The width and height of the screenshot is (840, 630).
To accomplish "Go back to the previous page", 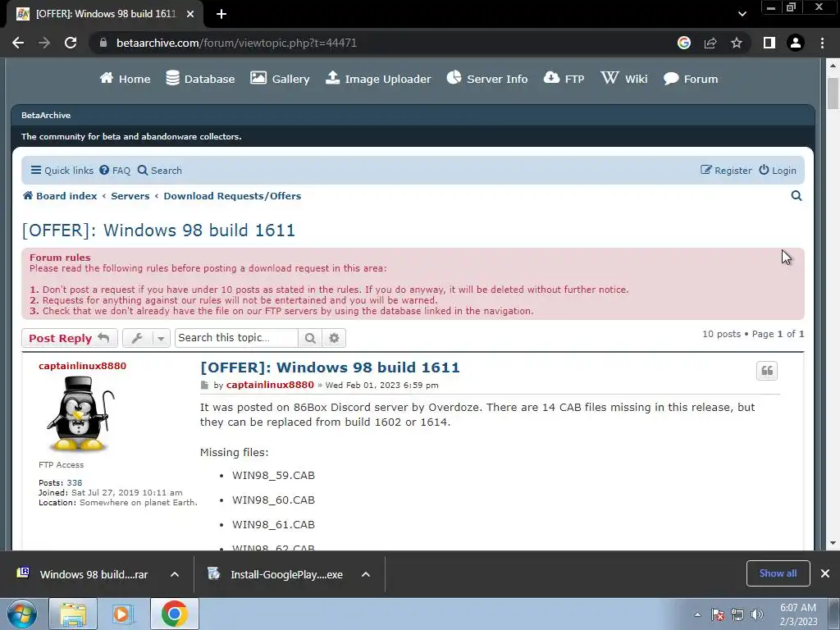I will [x=18, y=43].
